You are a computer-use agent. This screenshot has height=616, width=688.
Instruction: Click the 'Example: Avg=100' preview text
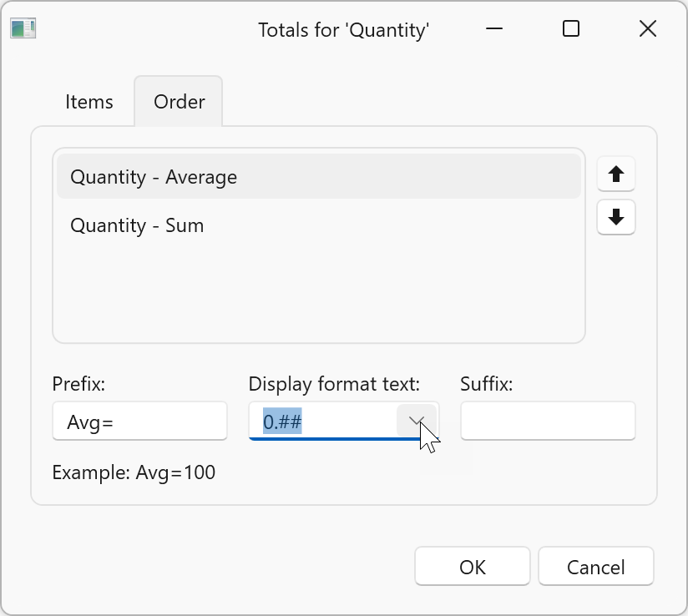pyautogui.click(x=134, y=472)
